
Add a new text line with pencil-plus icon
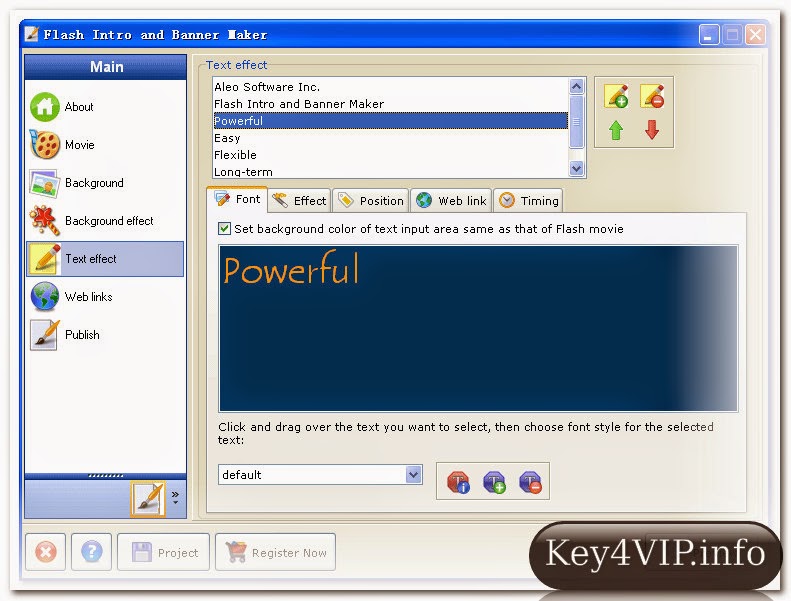click(x=616, y=96)
